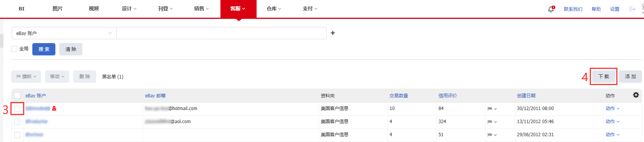Image resolution: width=644 pixels, height=142 pixels.
Task: Go to the 视频 tab
Action: click(94, 8)
